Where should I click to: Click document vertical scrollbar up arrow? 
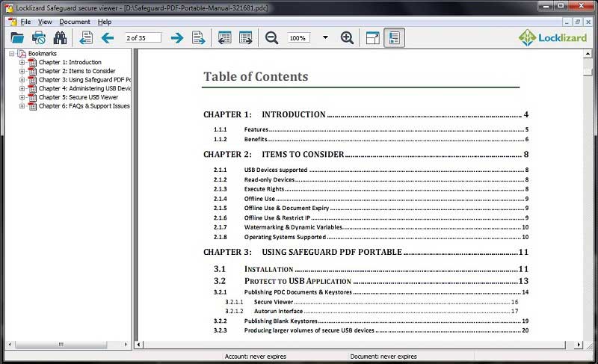click(588, 54)
